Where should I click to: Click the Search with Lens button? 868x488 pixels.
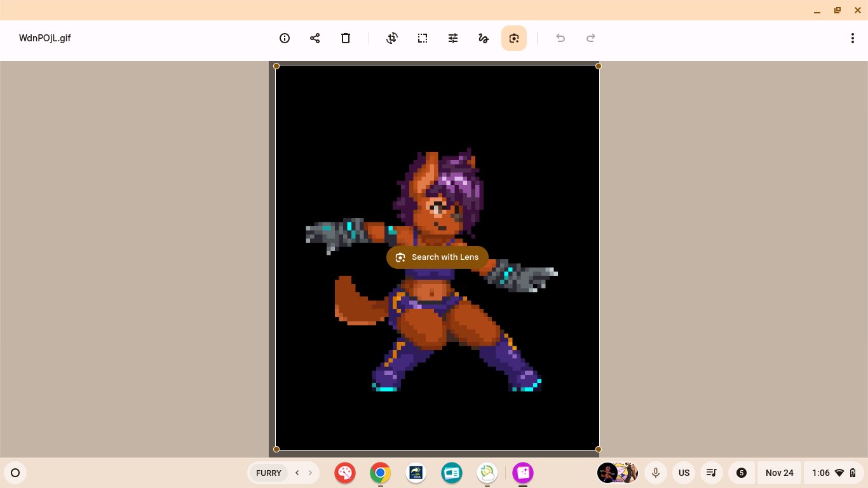(x=437, y=257)
